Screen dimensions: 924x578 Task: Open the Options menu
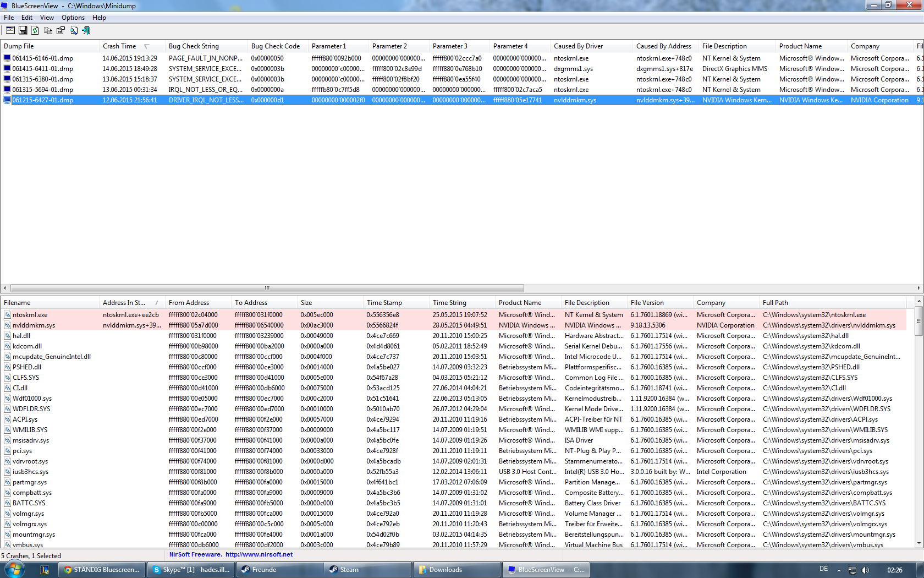tap(73, 18)
